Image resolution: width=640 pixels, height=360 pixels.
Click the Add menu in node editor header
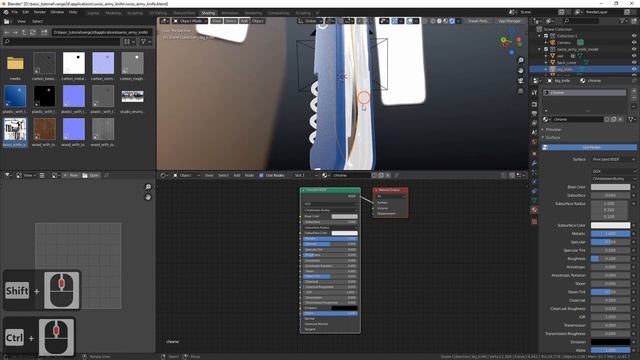(237, 175)
